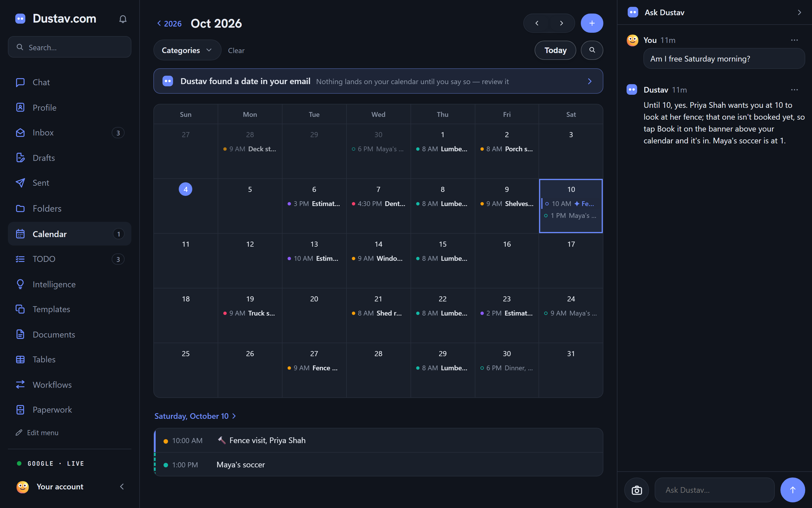Image resolution: width=812 pixels, height=508 pixels.
Task: Click the Templates copy icon
Action: coord(21,309)
